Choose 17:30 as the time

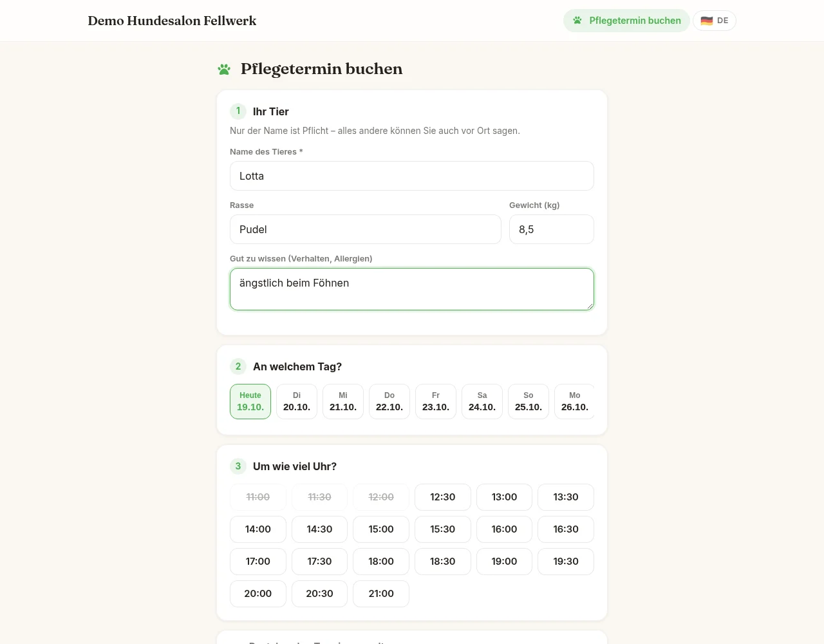[x=320, y=562]
